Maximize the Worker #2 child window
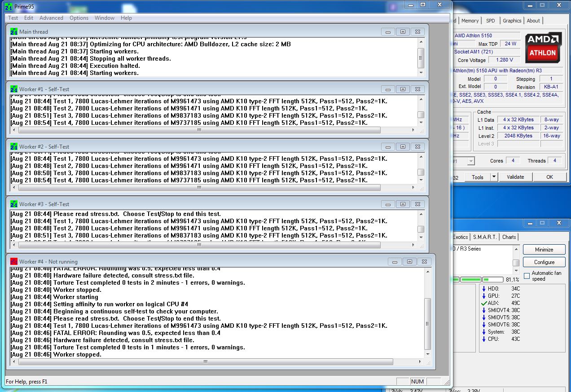The height and width of the screenshot is (392, 571). [x=403, y=146]
